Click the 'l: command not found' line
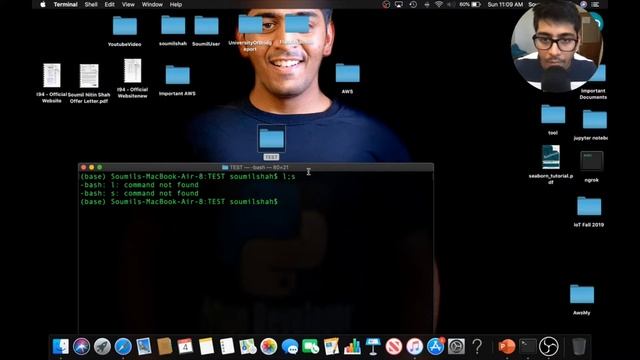The image size is (640, 360). click(140, 185)
